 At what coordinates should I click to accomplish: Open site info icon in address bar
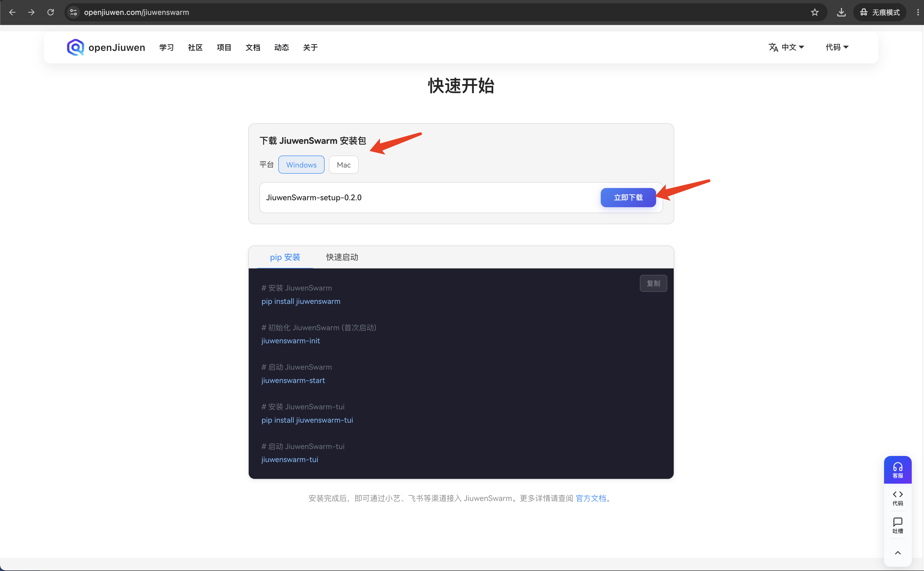74,13
